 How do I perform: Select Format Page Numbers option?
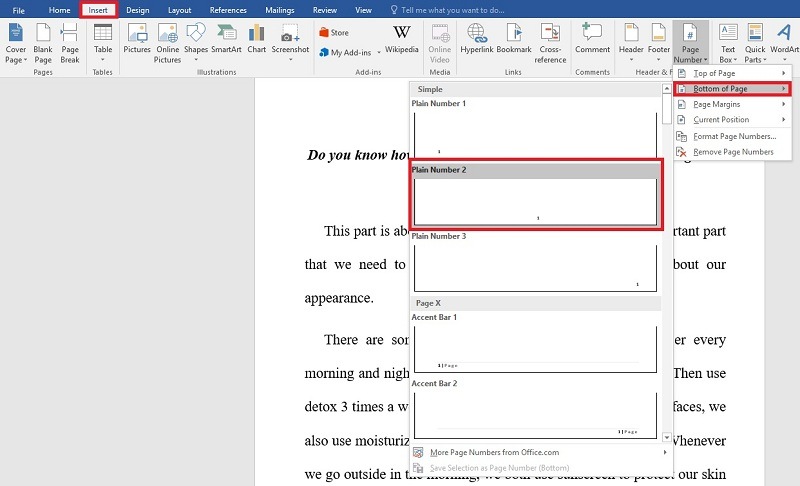[734, 136]
